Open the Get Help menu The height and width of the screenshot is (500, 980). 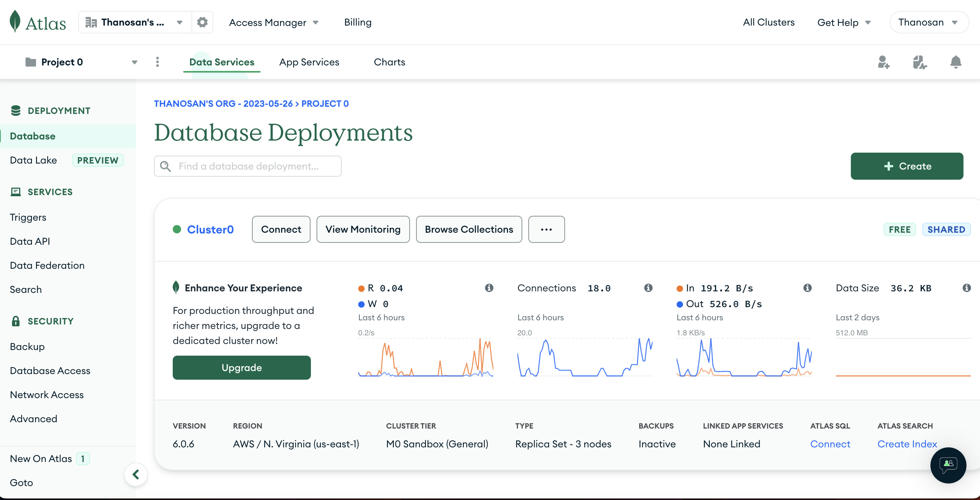pos(844,23)
